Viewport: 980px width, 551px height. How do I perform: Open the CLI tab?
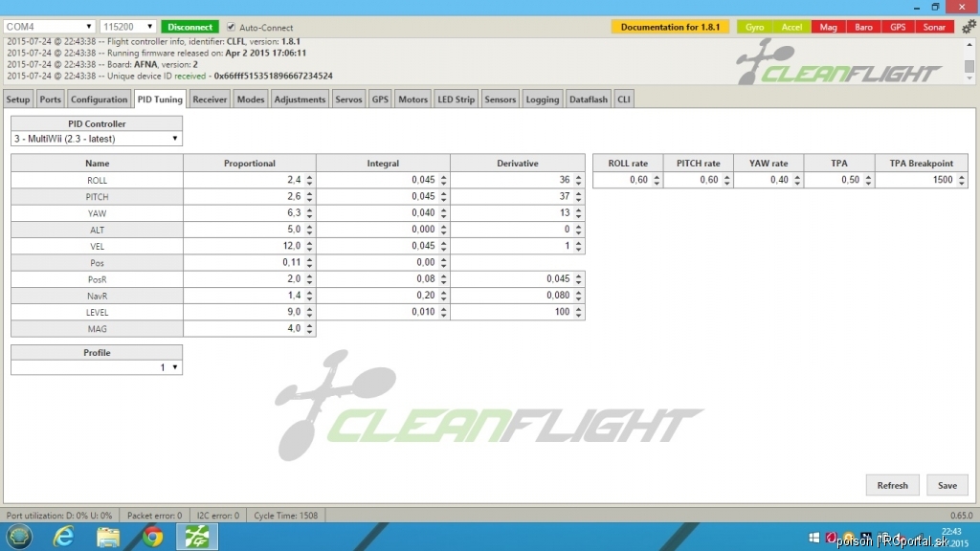pos(624,99)
